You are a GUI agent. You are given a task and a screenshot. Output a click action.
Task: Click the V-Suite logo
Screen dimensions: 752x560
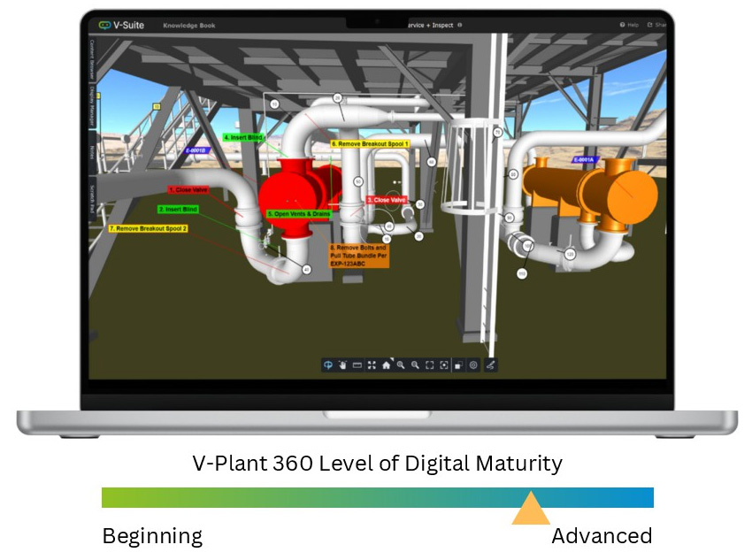(122, 25)
